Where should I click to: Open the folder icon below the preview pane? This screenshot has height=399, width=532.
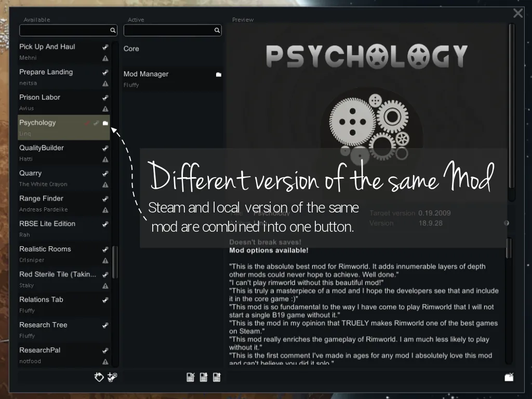click(x=509, y=377)
